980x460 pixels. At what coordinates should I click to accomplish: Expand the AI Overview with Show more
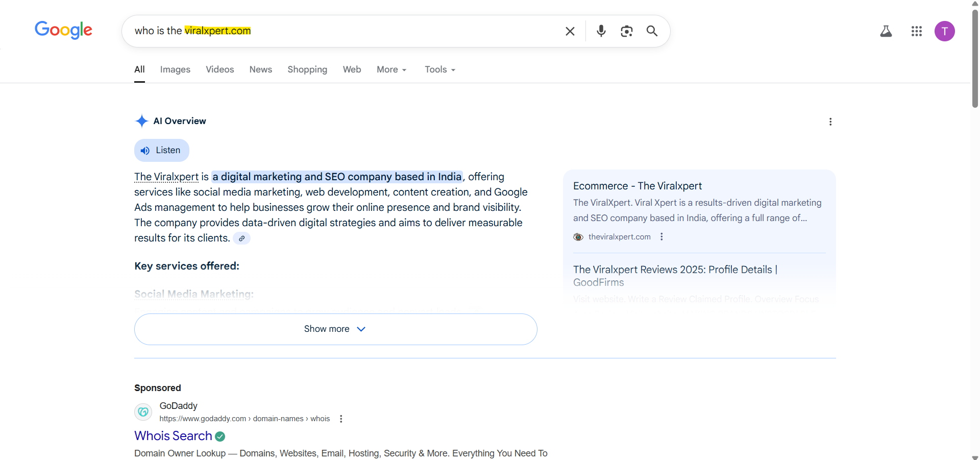click(x=335, y=329)
